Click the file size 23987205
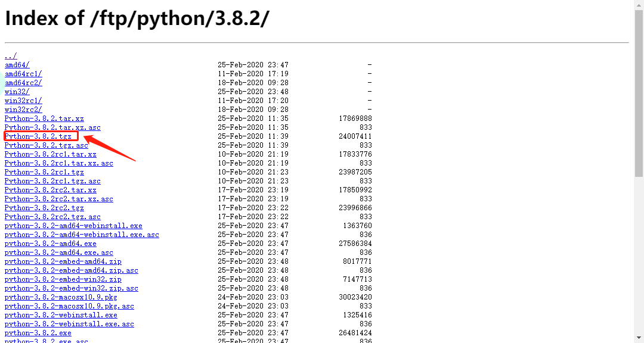 [x=355, y=172]
